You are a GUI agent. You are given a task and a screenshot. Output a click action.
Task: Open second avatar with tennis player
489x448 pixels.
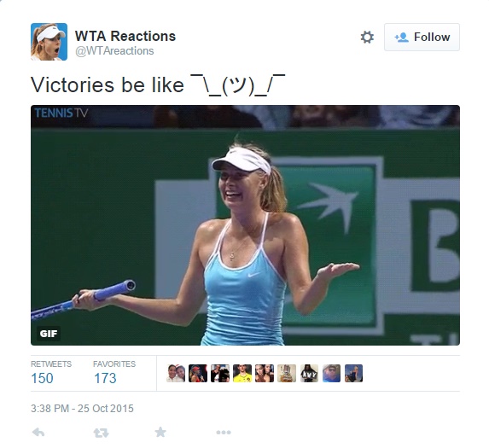pos(198,373)
